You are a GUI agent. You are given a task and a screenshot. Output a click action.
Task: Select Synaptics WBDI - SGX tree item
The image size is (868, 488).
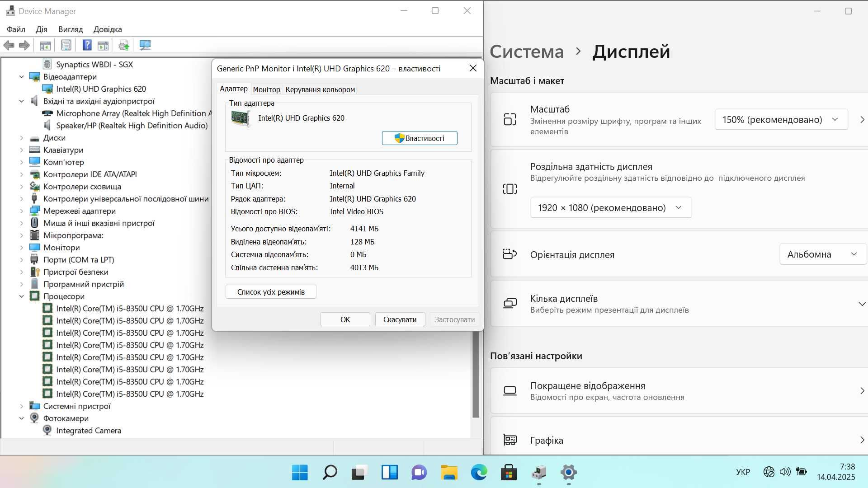coord(94,65)
